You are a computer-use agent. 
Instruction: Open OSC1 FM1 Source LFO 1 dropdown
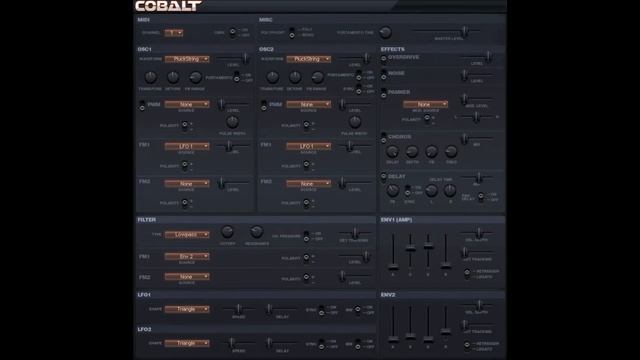(x=187, y=146)
